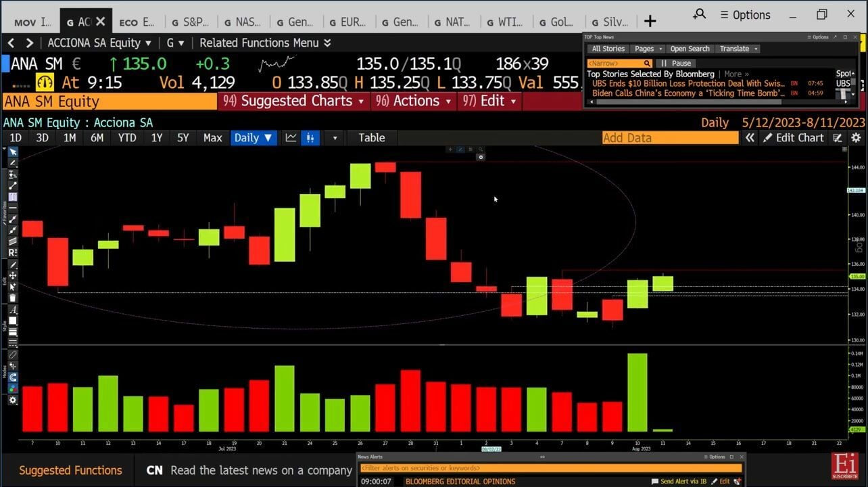Switch to line chart type
Image resolution: width=868 pixels, height=487 pixels.
click(x=291, y=138)
